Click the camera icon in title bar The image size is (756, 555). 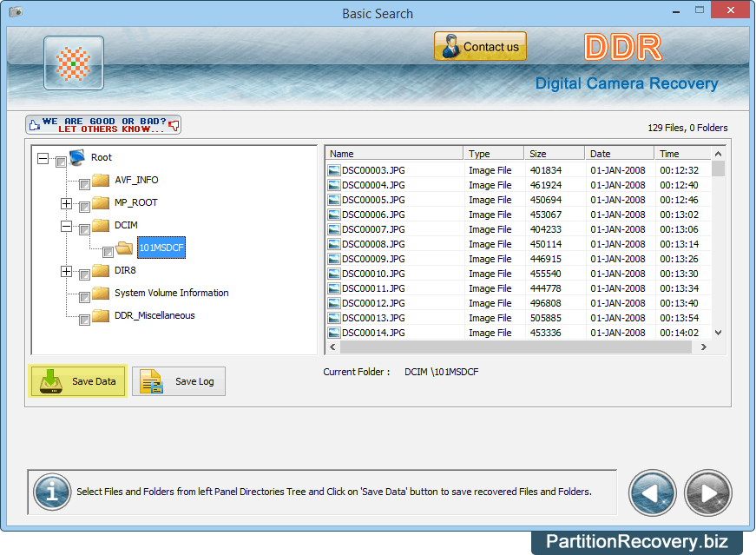15,13
